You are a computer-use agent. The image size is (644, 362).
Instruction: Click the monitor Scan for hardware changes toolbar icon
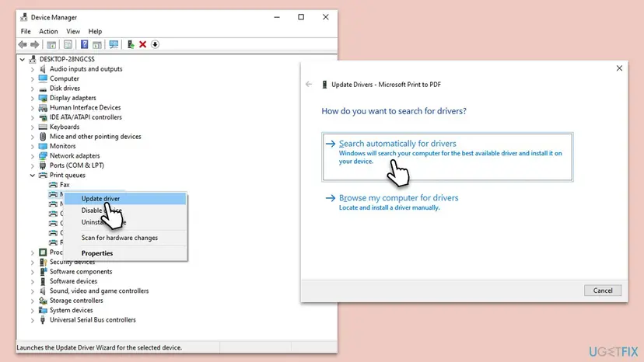pyautogui.click(x=114, y=44)
